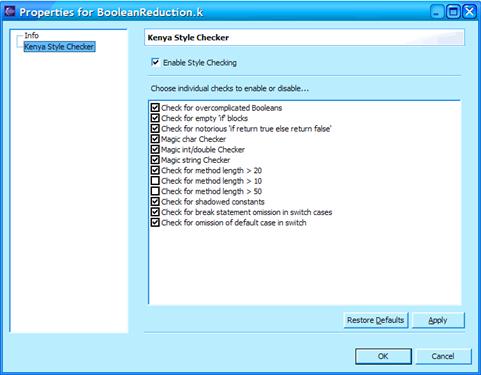Disable omission of default case check

(155, 223)
